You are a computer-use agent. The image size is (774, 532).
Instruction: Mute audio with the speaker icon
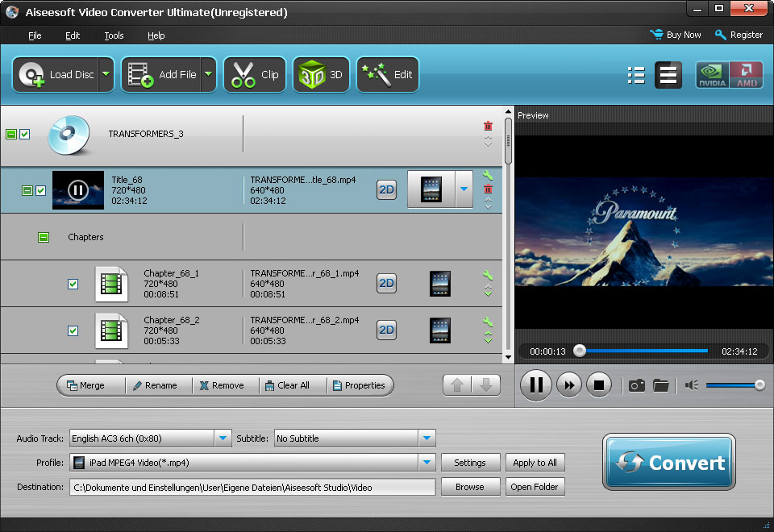point(692,385)
